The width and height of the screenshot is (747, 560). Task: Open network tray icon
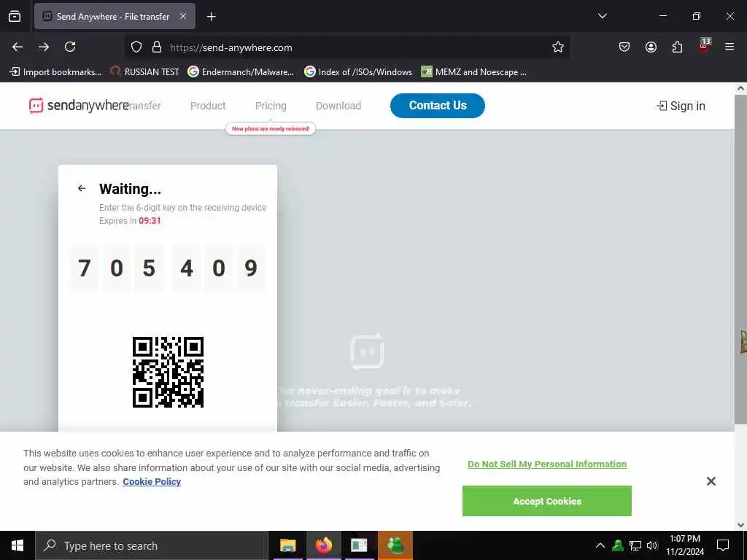coord(635,545)
